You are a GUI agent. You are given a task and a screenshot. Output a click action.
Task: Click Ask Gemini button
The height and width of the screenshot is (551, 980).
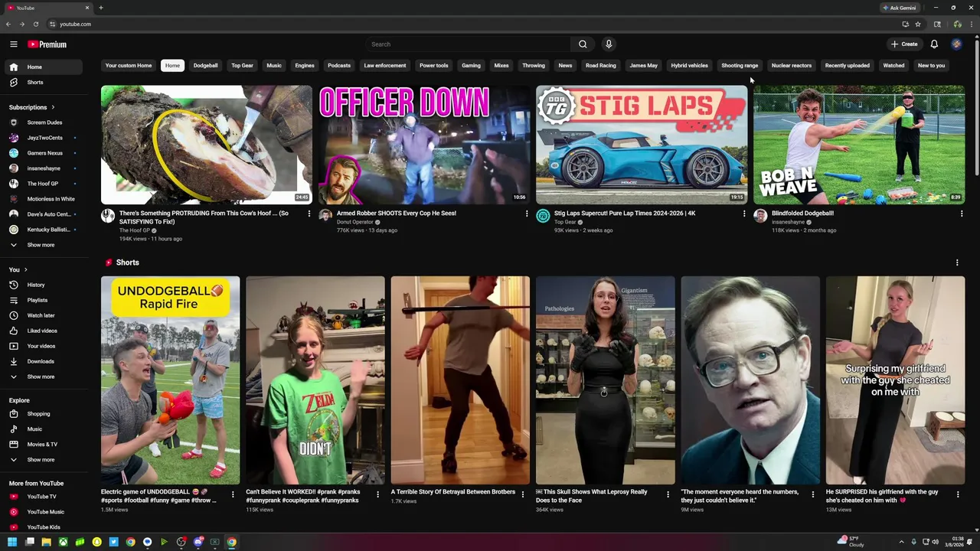tap(900, 8)
